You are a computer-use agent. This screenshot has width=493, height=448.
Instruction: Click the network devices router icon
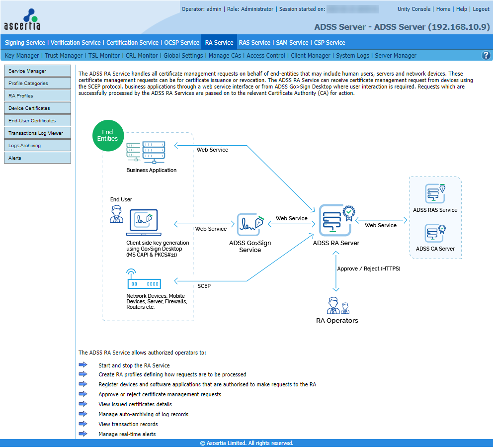pos(144,281)
